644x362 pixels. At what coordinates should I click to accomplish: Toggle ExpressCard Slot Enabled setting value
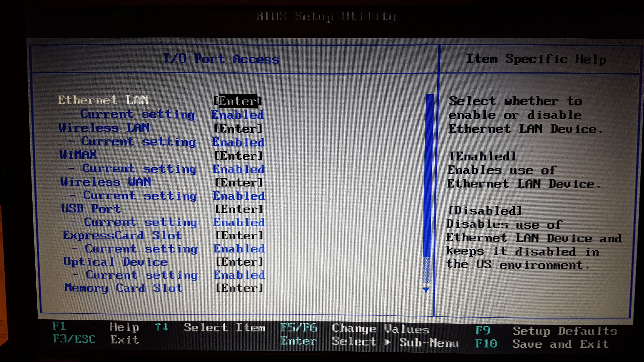click(239, 249)
